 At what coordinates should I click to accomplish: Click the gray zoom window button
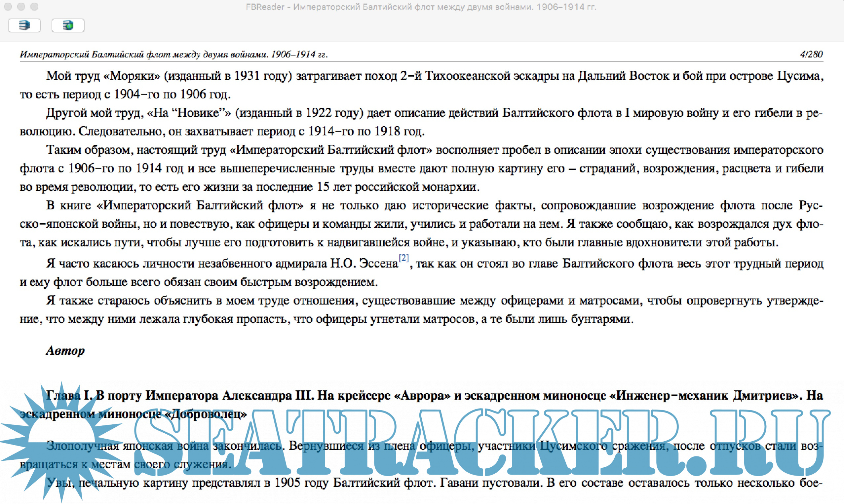[34, 7]
